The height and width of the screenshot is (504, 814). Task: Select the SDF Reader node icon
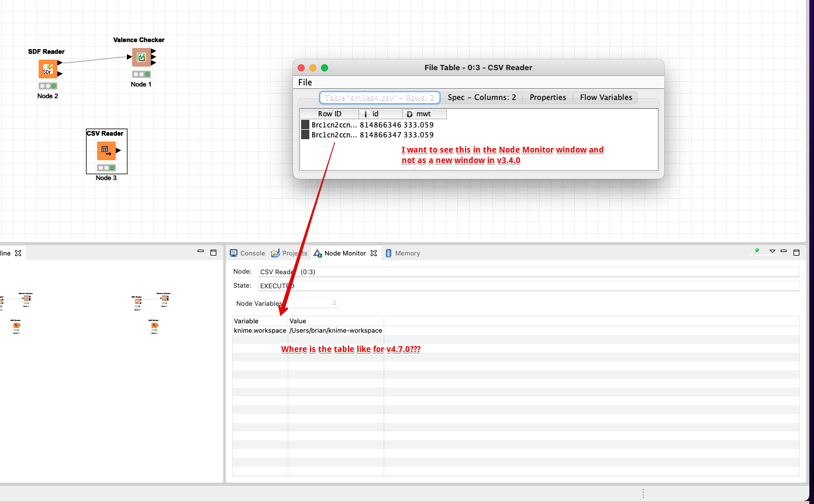(48, 69)
